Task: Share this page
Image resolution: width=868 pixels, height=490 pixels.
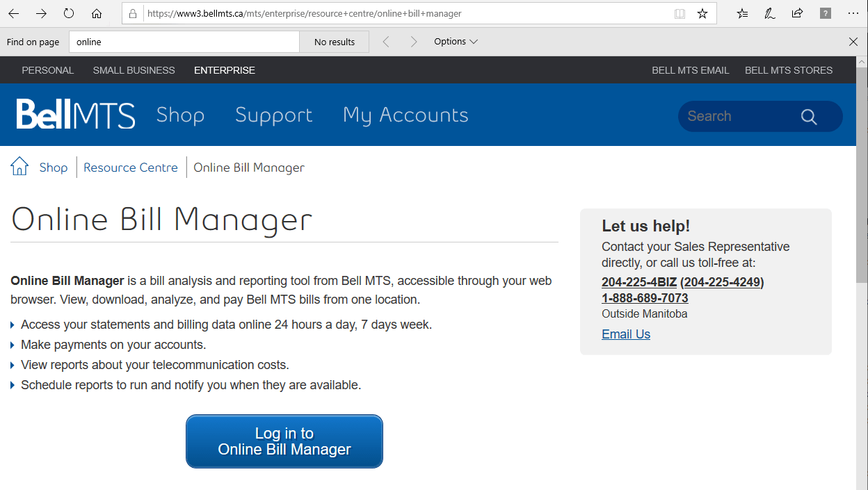Action: (797, 13)
